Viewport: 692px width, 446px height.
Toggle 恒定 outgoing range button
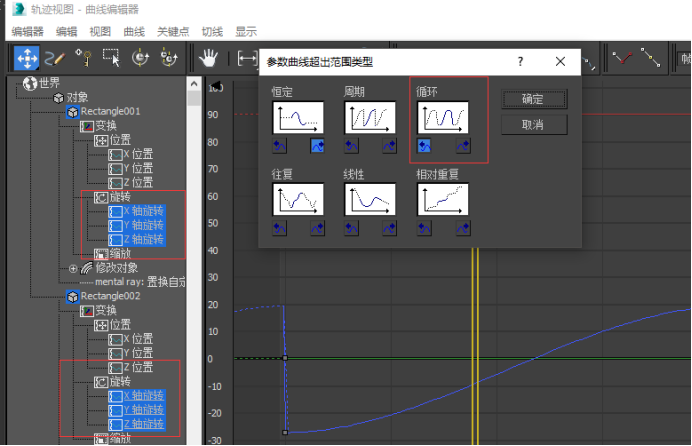coord(317,146)
